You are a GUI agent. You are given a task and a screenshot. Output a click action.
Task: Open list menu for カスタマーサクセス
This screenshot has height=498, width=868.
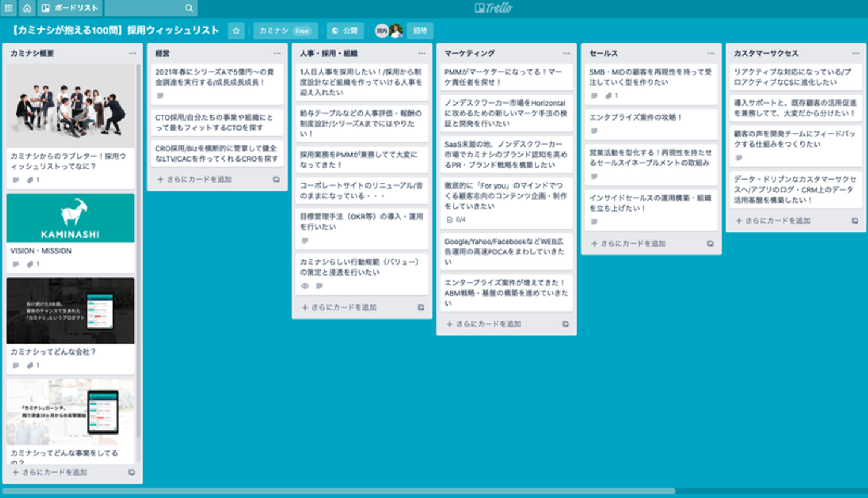(855, 53)
